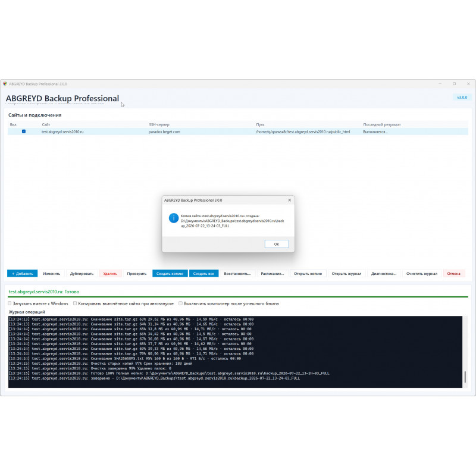
Task: Open the 'Восстановить...' dialog
Action: 237,274
